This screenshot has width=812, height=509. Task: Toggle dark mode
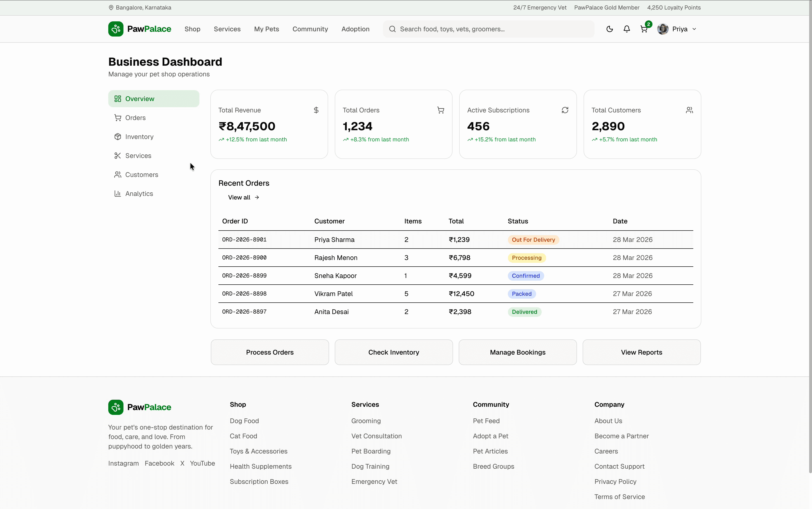609,29
